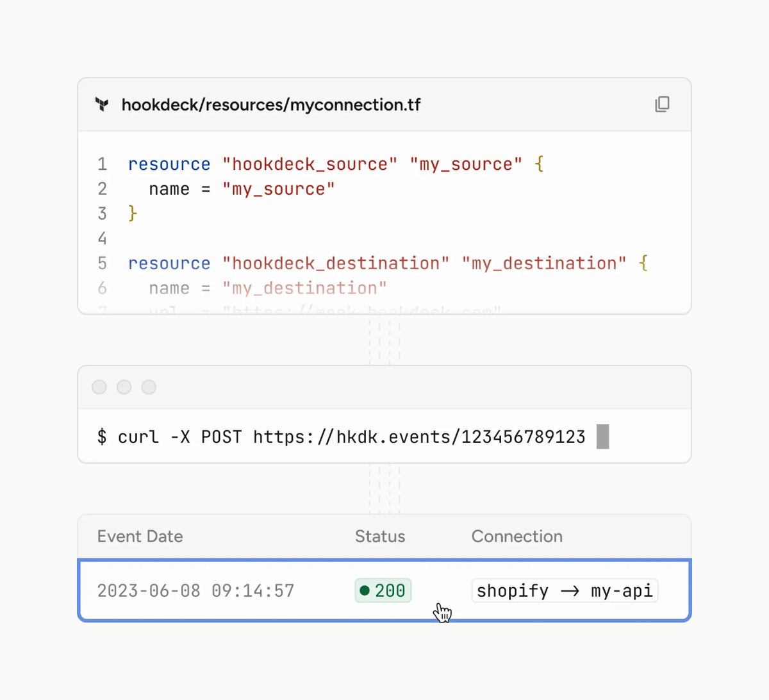Click the event timestamp 2023-06-08 09:14:57

point(195,590)
